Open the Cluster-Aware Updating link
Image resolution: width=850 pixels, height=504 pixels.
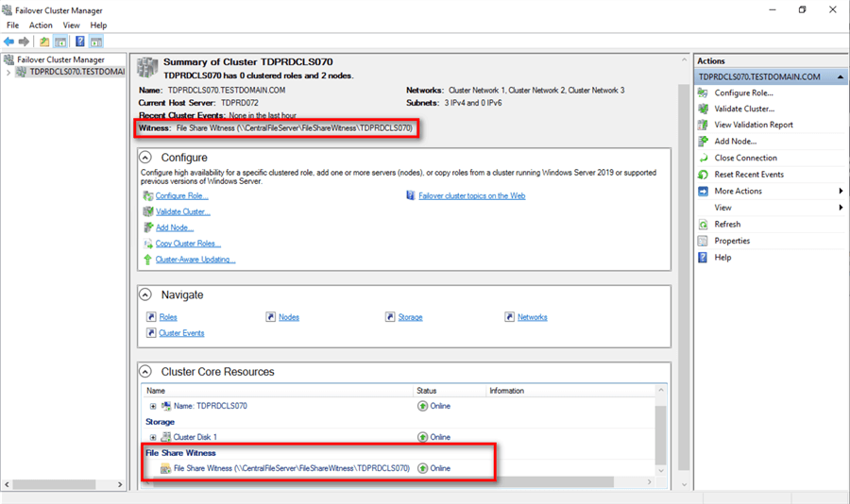pos(195,260)
